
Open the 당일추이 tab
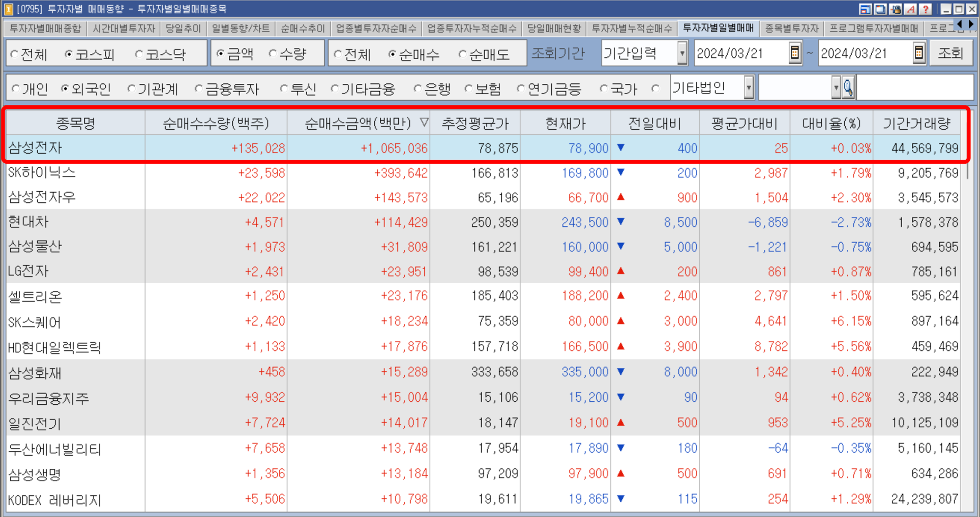(183, 28)
